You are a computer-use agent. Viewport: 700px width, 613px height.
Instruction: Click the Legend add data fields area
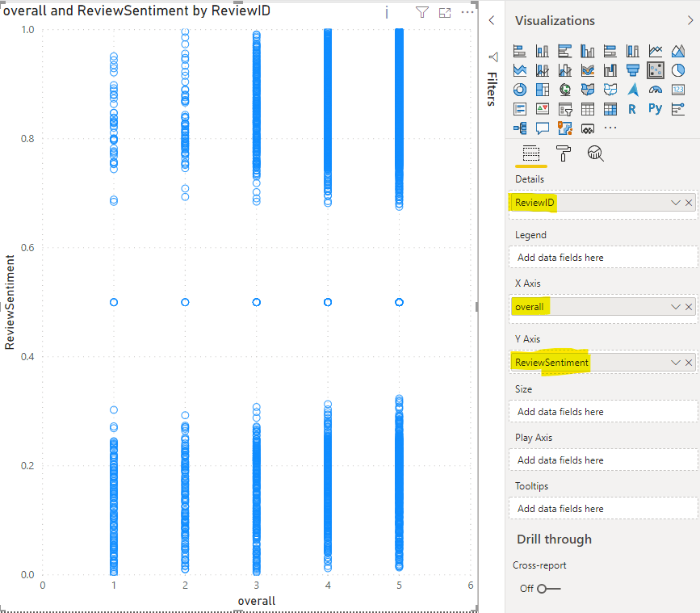(x=602, y=258)
